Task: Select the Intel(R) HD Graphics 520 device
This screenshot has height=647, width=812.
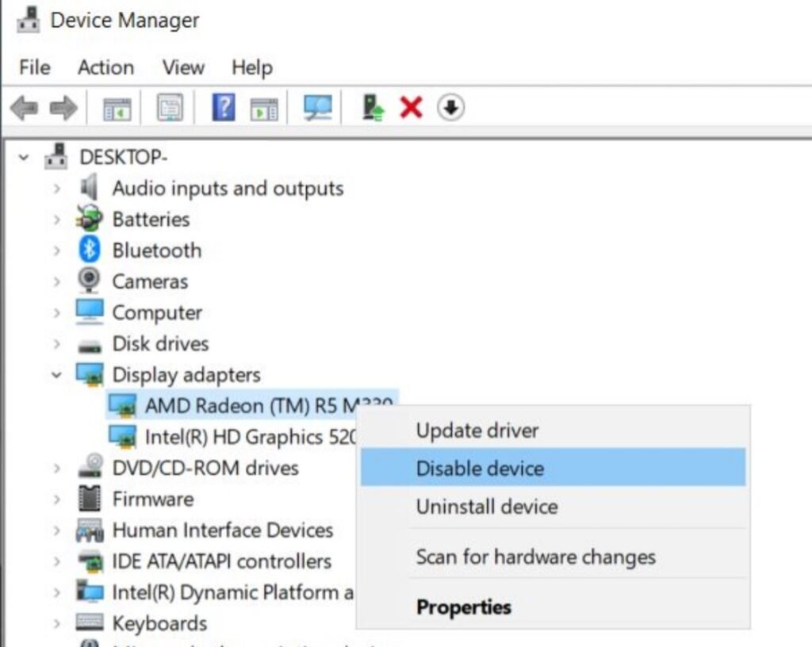Action: pos(254,436)
